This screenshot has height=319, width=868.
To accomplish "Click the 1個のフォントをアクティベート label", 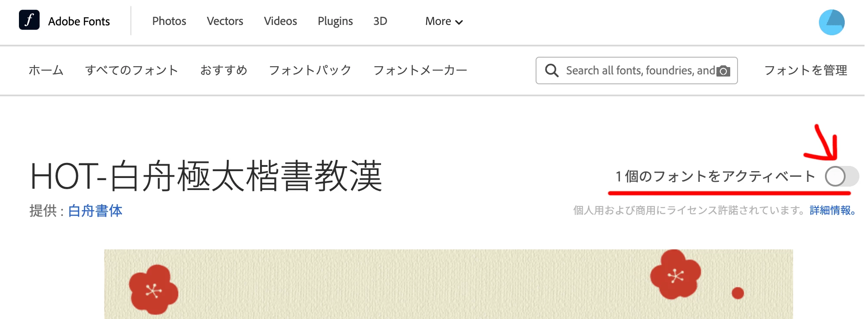I will (x=716, y=176).
